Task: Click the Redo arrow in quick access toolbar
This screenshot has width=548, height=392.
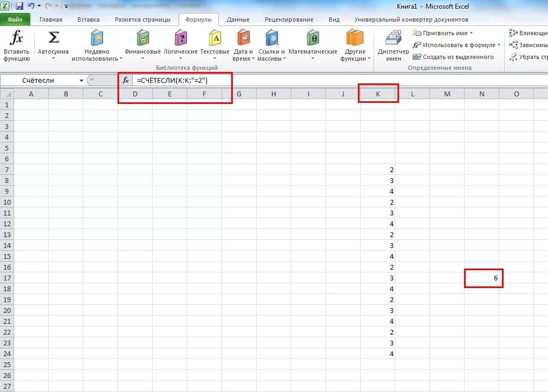Action: [x=49, y=6]
